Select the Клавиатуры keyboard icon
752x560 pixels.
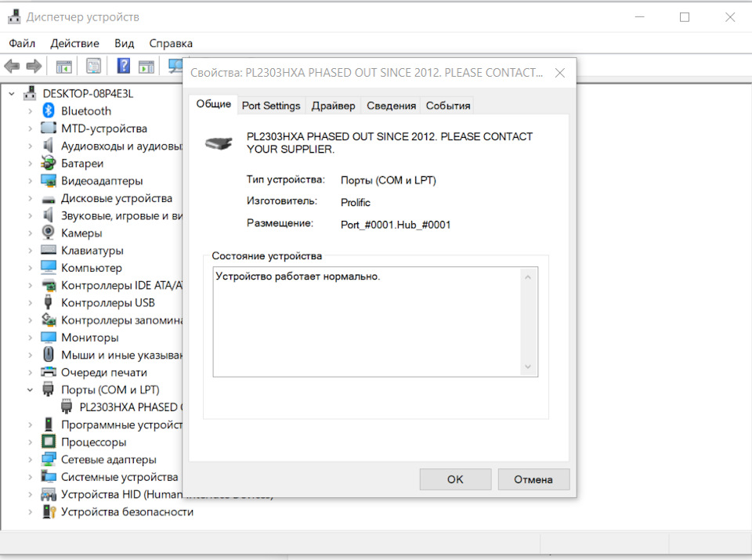[x=49, y=250]
